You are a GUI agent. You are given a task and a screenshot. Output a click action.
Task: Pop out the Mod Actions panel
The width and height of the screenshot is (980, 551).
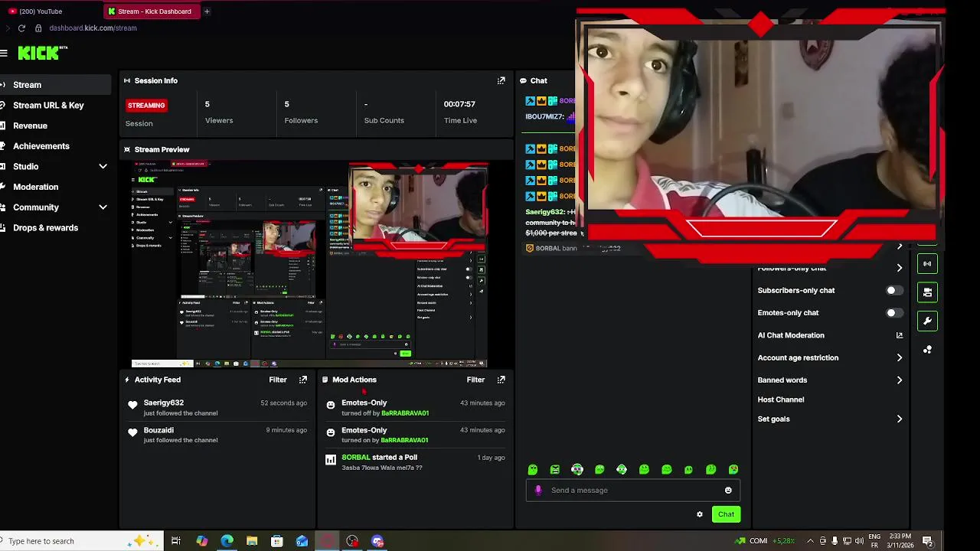pyautogui.click(x=501, y=380)
